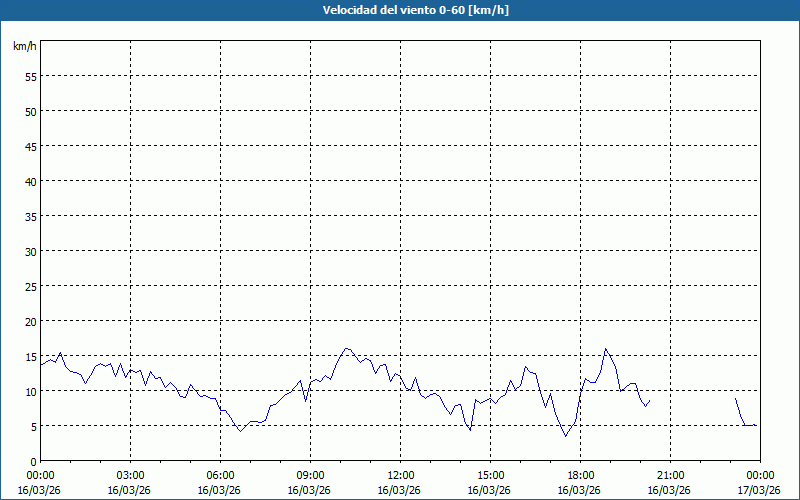Click the 09:00 time label on the x-axis

coord(310,475)
